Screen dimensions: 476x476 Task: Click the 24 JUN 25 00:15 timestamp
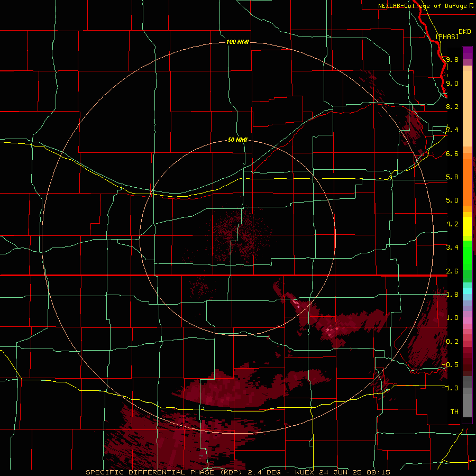pos(354,472)
